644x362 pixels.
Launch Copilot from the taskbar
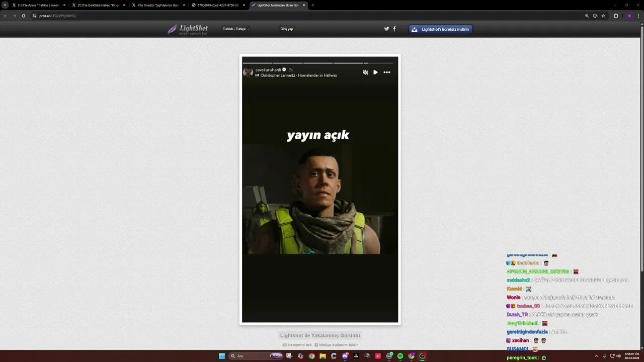(300, 356)
